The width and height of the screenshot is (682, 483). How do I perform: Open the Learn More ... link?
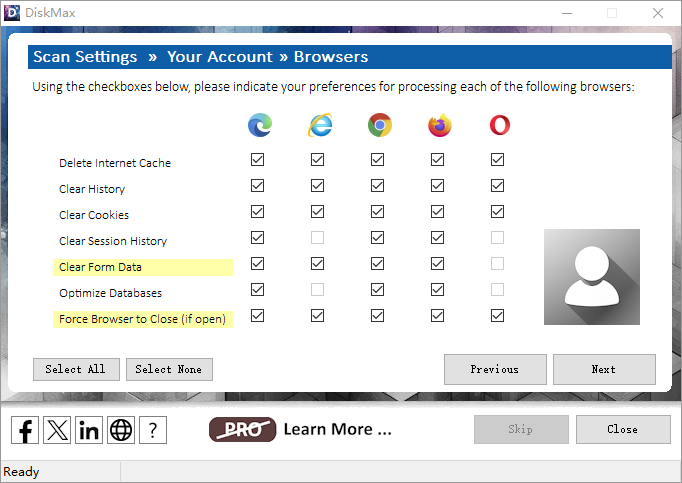point(338,429)
